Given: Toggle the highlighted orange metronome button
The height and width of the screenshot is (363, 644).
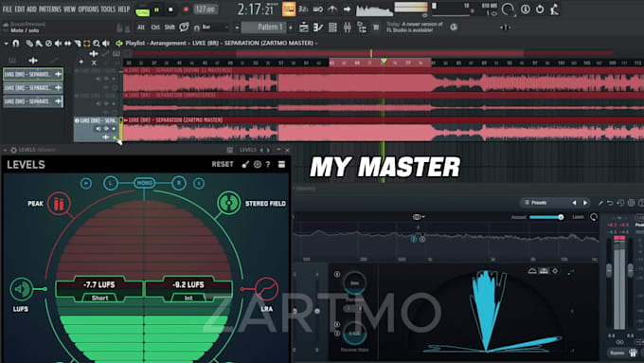Looking at the screenshot, I should click(289, 9).
